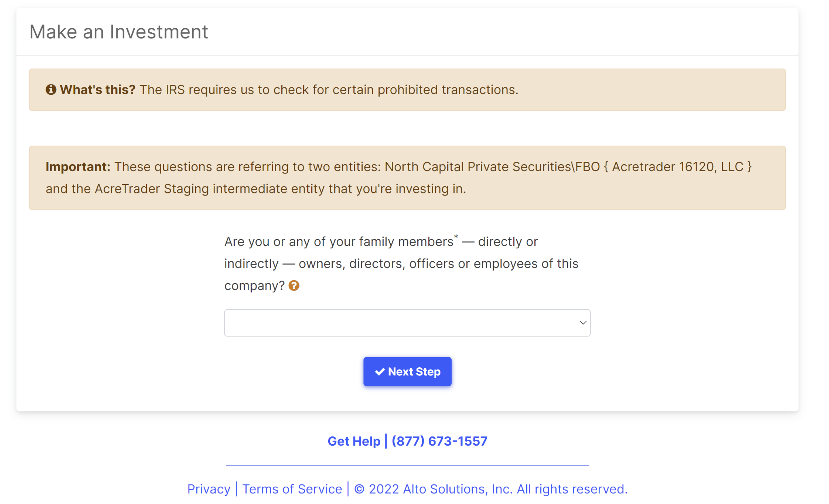Click the "Make an Investment" heading
829x504 pixels.
pos(119,32)
